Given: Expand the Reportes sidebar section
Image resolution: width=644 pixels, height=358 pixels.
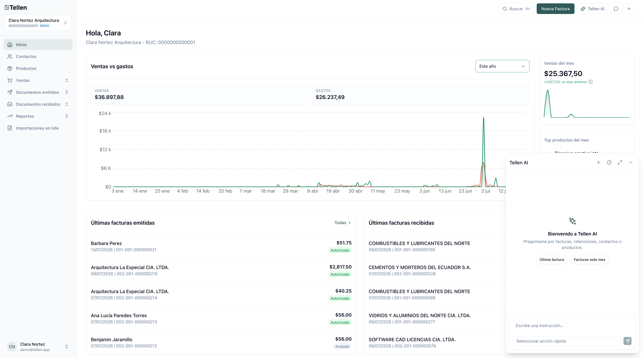Looking at the screenshot, I should 38,116.
